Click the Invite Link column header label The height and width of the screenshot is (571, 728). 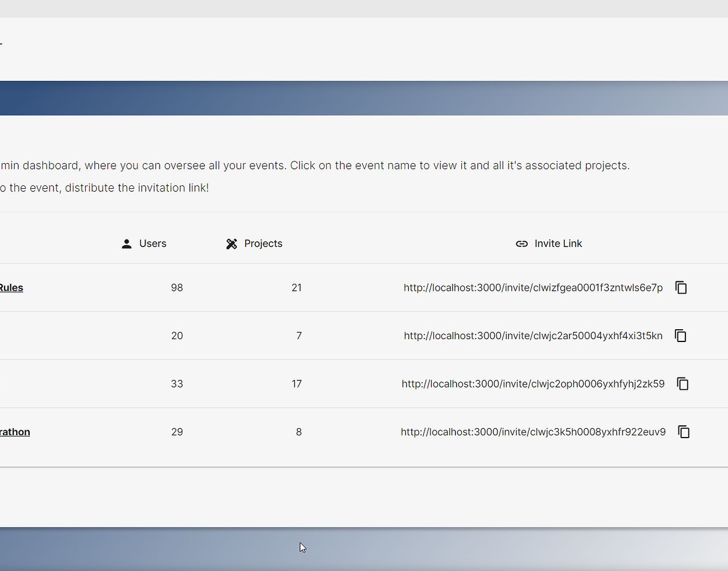click(x=558, y=244)
